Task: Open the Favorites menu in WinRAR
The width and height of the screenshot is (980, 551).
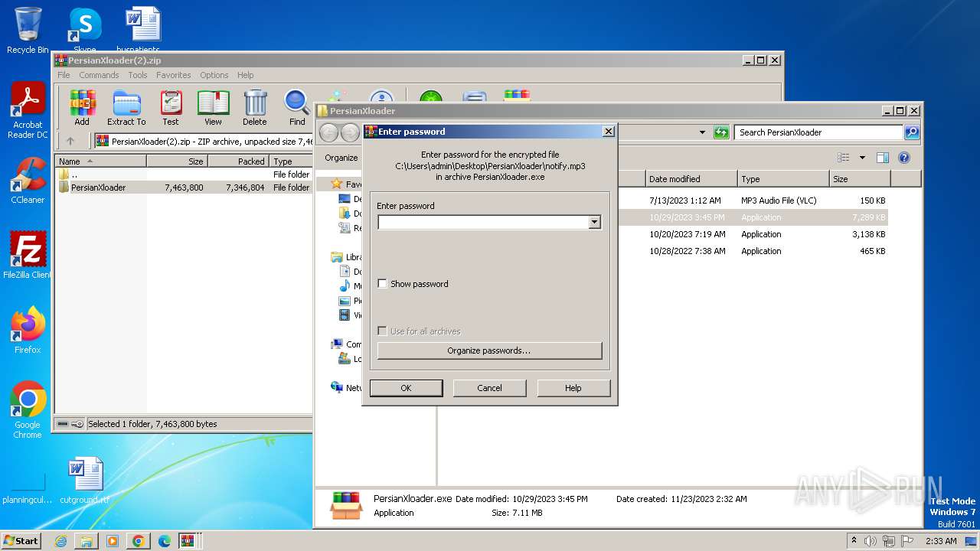Action: [174, 75]
